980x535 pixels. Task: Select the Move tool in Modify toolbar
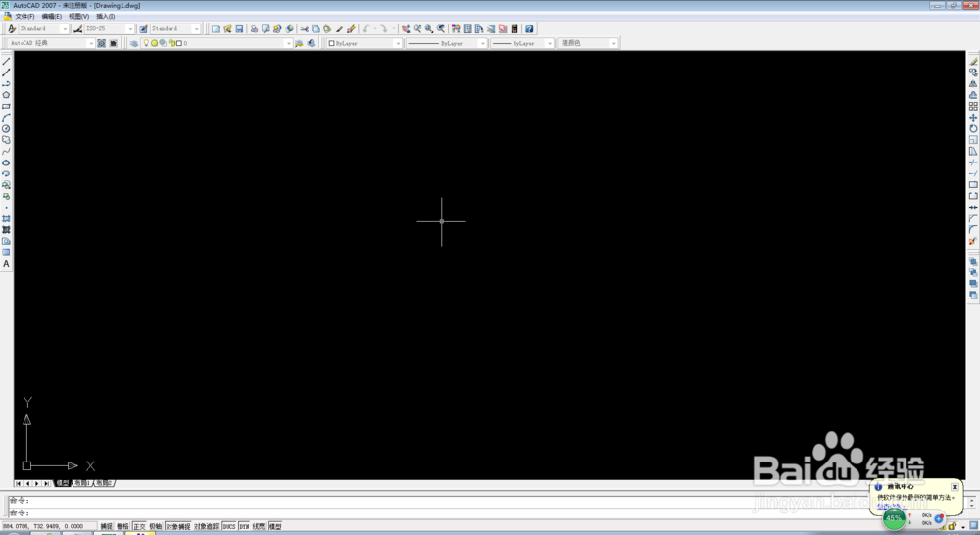pos(973,118)
